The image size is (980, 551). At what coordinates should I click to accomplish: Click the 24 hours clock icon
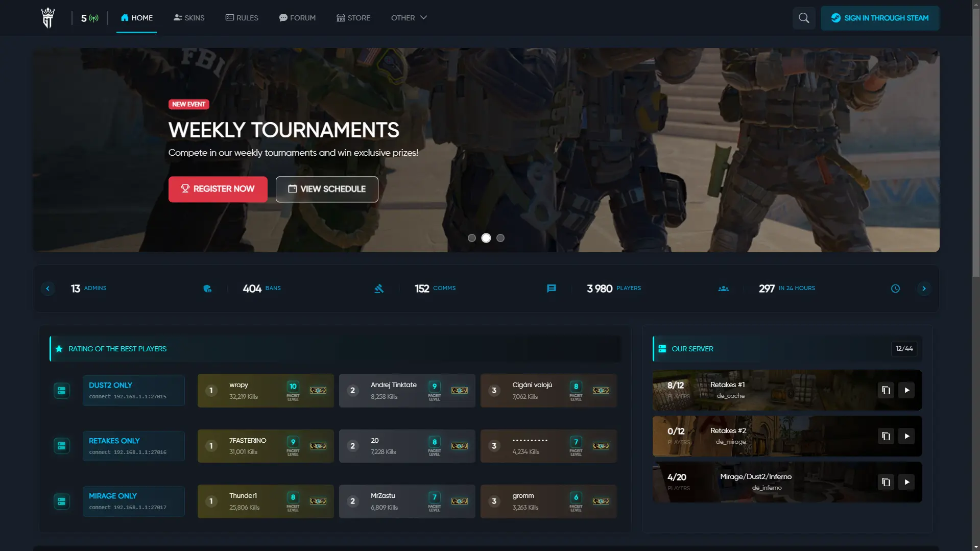(895, 289)
